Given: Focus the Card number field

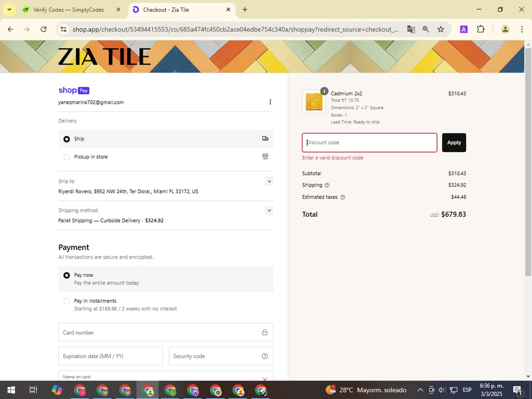Looking at the screenshot, I should click(166, 332).
